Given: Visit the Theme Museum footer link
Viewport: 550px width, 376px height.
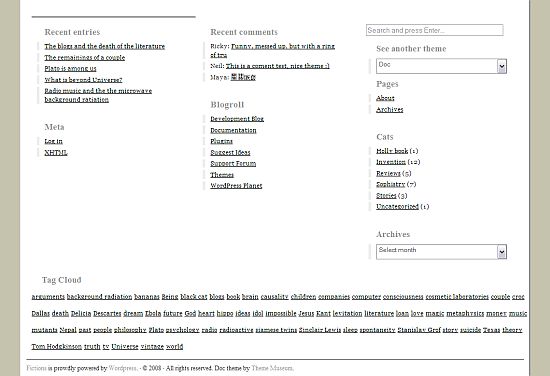Looking at the screenshot, I should [x=272, y=368].
